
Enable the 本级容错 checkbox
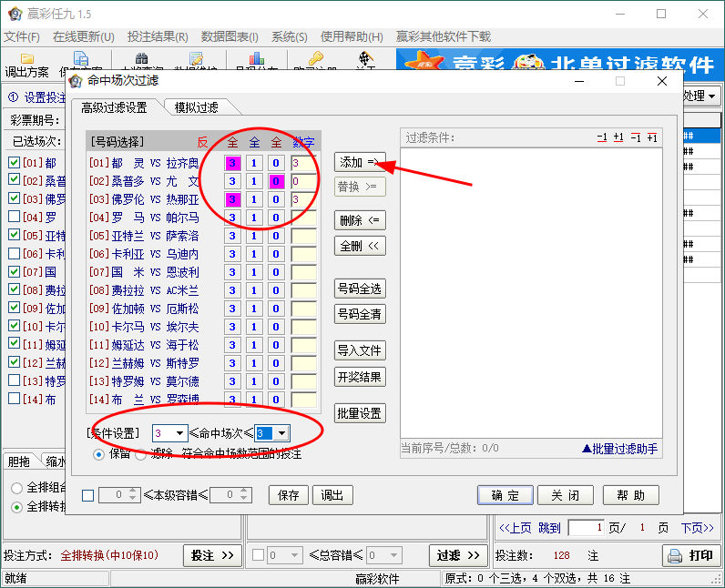pos(87,495)
